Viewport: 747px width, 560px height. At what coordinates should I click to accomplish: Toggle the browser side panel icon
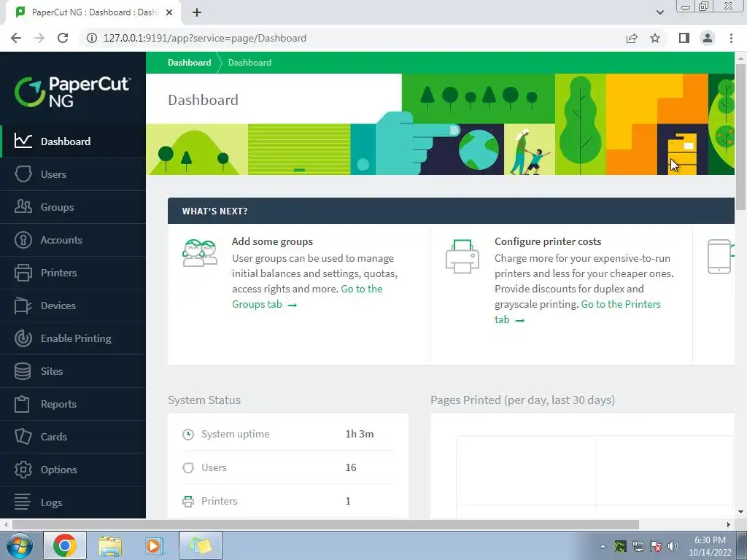click(684, 38)
